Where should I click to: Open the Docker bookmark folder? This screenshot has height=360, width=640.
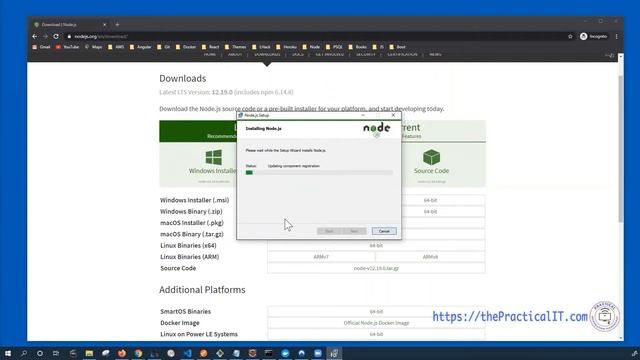pyautogui.click(x=186, y=47)
